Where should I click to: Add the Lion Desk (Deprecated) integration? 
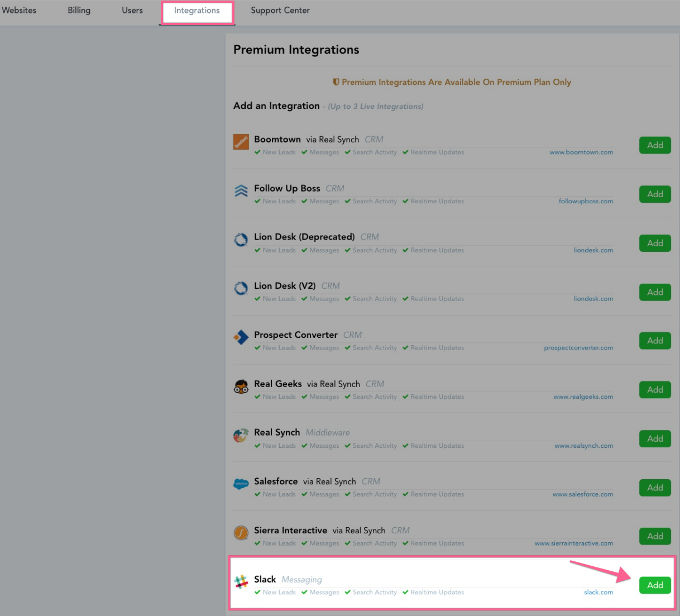point(655,243)
